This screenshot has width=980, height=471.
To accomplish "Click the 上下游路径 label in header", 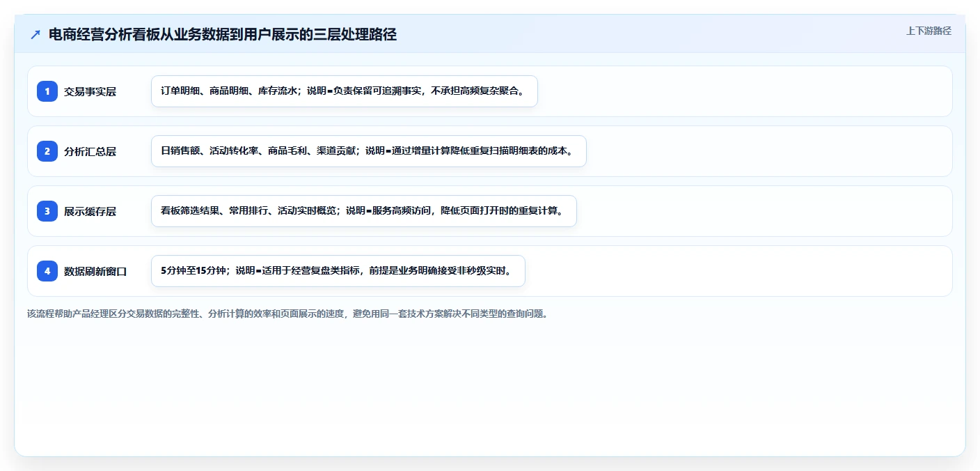I will click(x=928, y=31).
